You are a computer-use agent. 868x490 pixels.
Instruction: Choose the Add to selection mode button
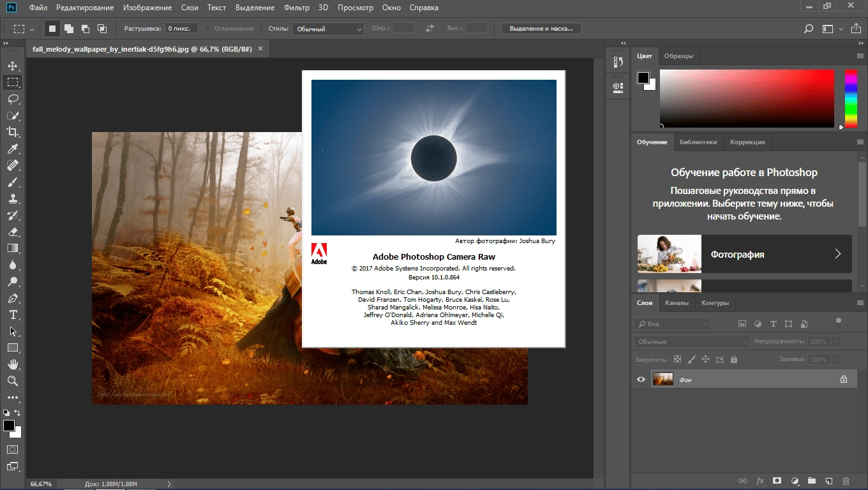[69, 29]
